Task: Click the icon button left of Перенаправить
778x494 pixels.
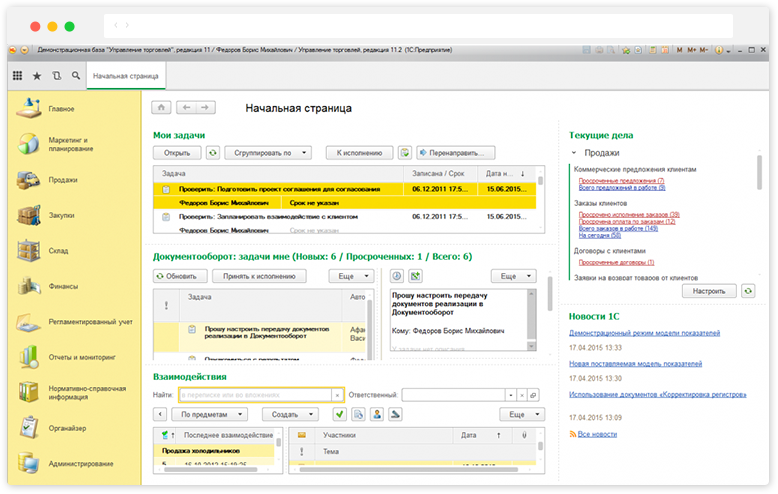Action: [405, 153]
